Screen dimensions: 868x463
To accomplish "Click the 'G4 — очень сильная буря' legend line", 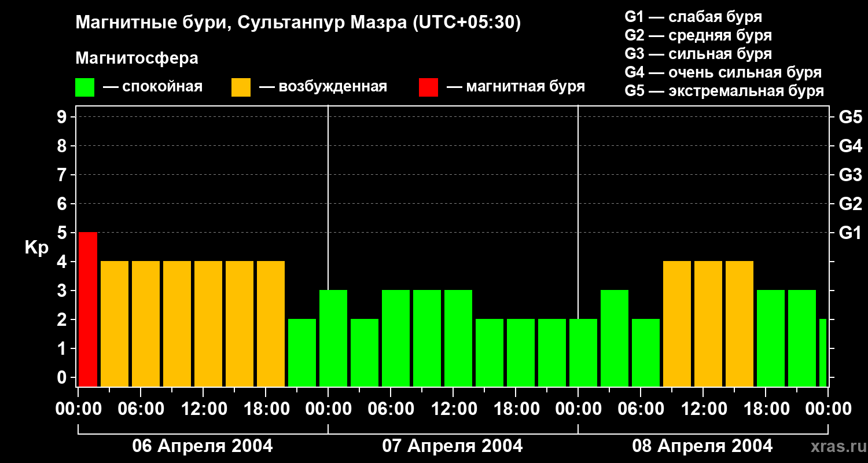I will click(723, 72).
